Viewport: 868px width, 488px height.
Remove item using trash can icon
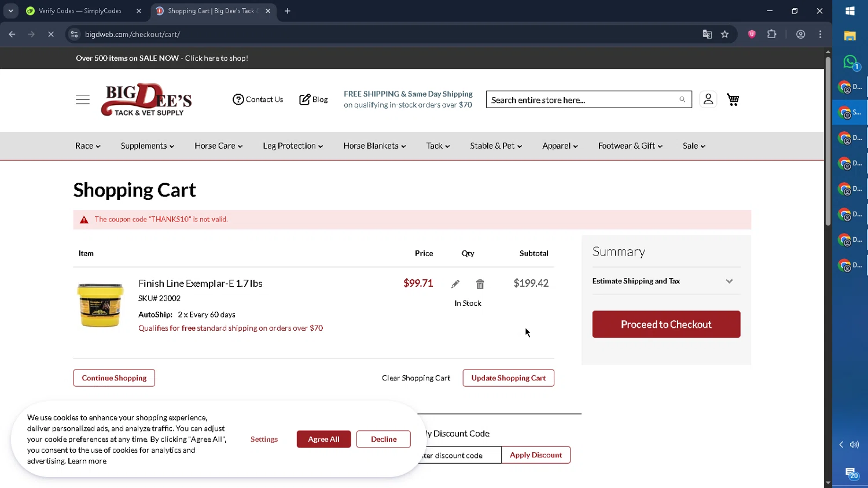tap(480, 284)
